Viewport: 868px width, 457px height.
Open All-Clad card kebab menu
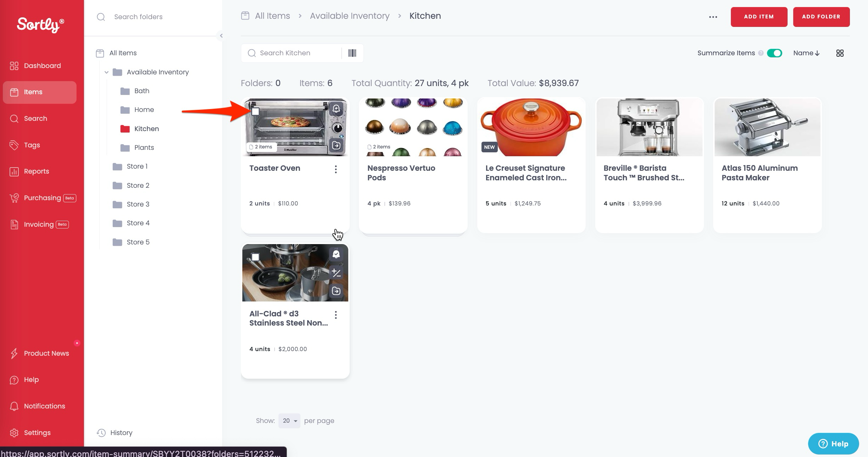click(336, 315)
